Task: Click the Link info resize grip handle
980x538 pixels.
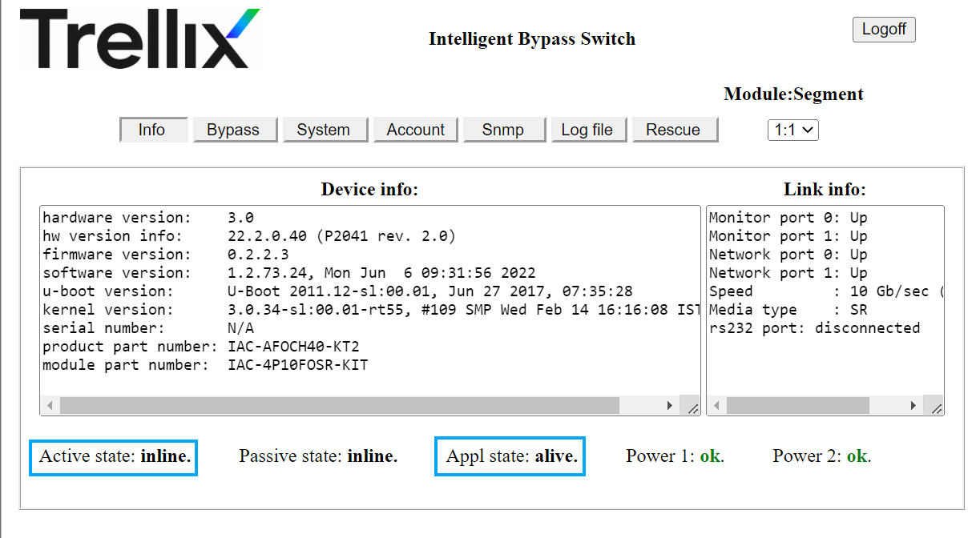Action: pyautogui.click(x=935, y=408)
